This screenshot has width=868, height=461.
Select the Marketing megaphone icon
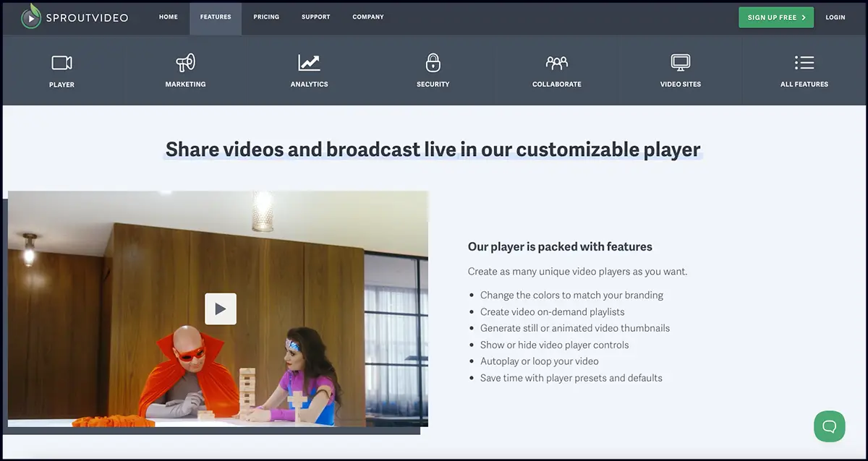point(185,63)
